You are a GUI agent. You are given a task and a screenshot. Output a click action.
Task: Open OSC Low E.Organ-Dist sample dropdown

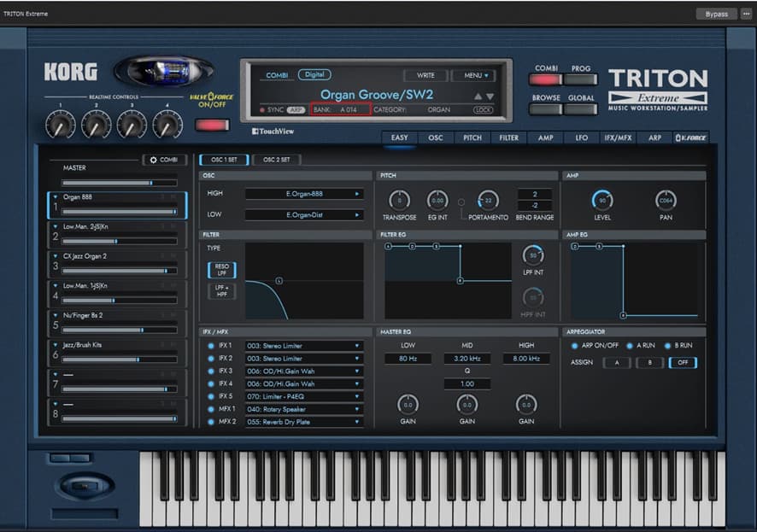click(x=304, y=215)
